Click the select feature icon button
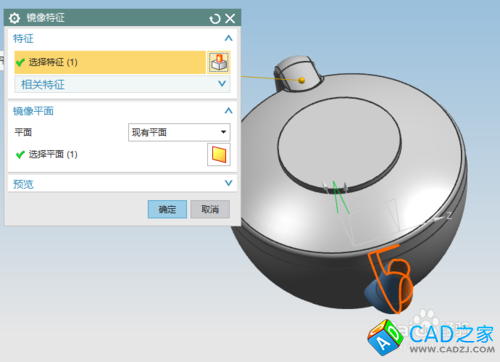Screen dimensions: 500x362 (x=219, y=62)
